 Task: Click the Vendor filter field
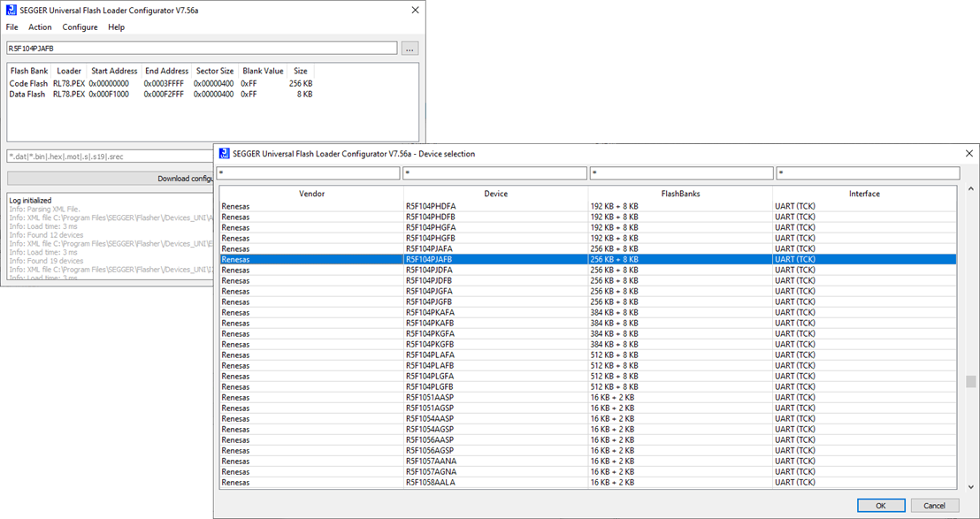tap(308, 173)
